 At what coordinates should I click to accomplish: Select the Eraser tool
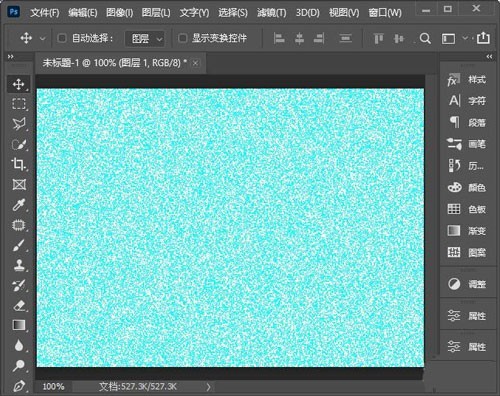click(19, 305)
